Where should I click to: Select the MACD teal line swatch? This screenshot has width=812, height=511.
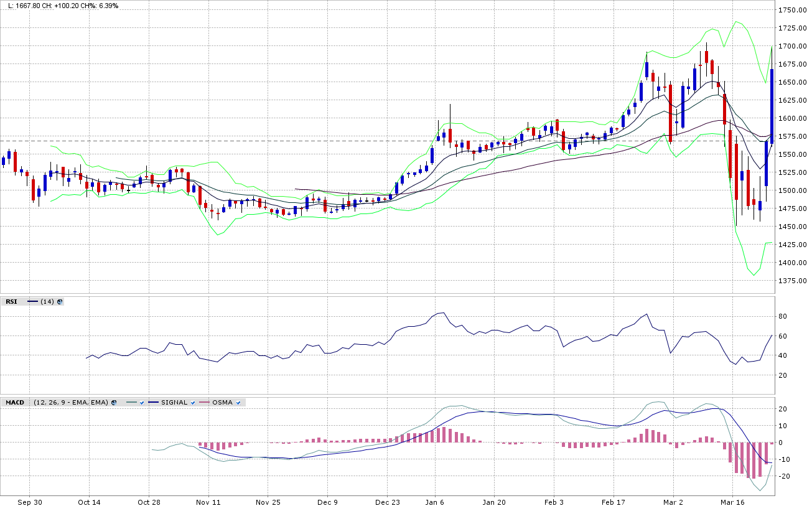coord(131,403)
